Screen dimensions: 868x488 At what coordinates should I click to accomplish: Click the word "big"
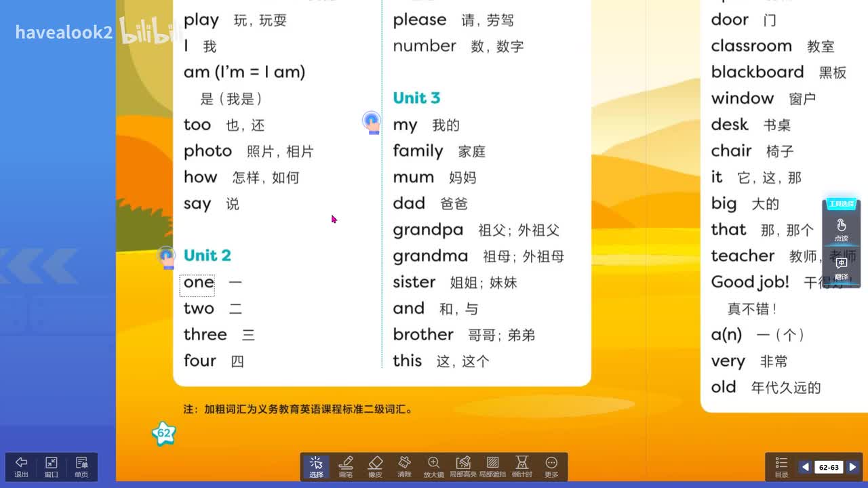[x=724, y=203]
